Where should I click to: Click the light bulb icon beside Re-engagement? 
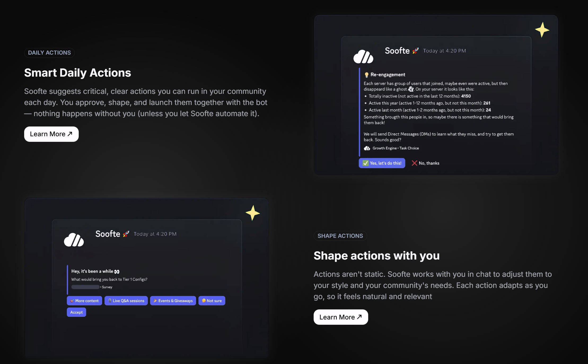366,75
